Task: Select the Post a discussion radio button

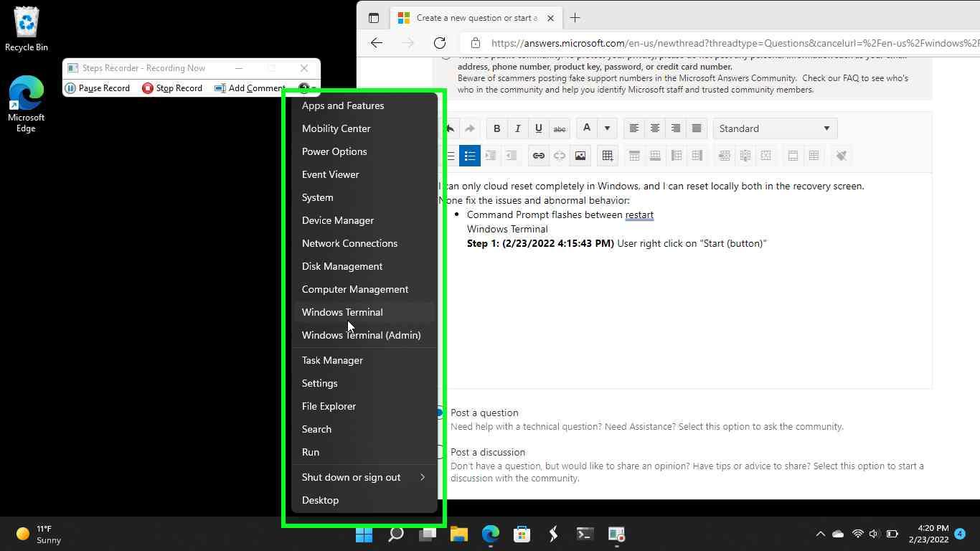Action: tap(438, 452)
